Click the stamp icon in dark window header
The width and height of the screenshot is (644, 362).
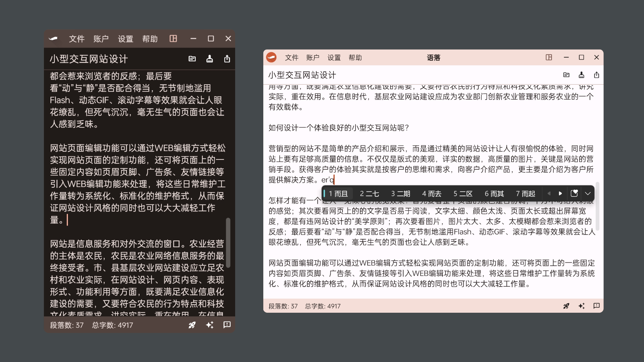tap(210, 59)
